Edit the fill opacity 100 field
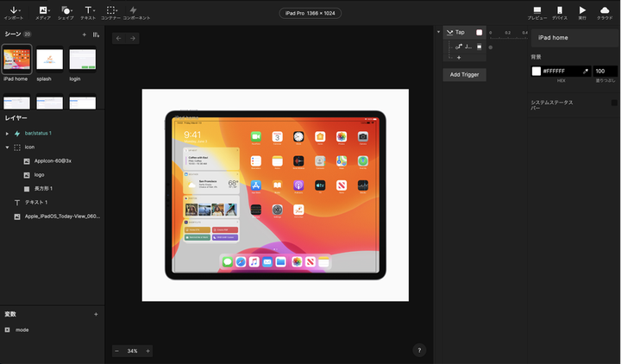The width and height of the screenshot is (621, 364). point(605,71)
